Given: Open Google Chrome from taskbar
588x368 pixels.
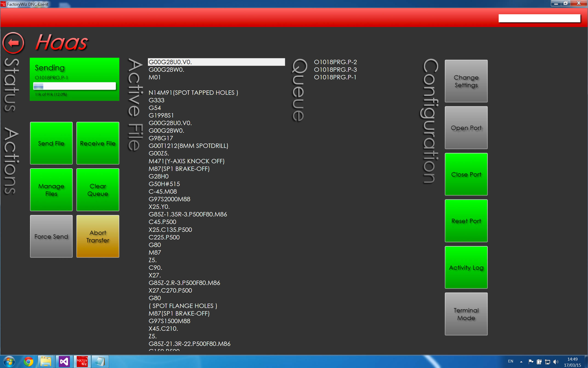Looking at the screenshot, I should pos(28,362).
